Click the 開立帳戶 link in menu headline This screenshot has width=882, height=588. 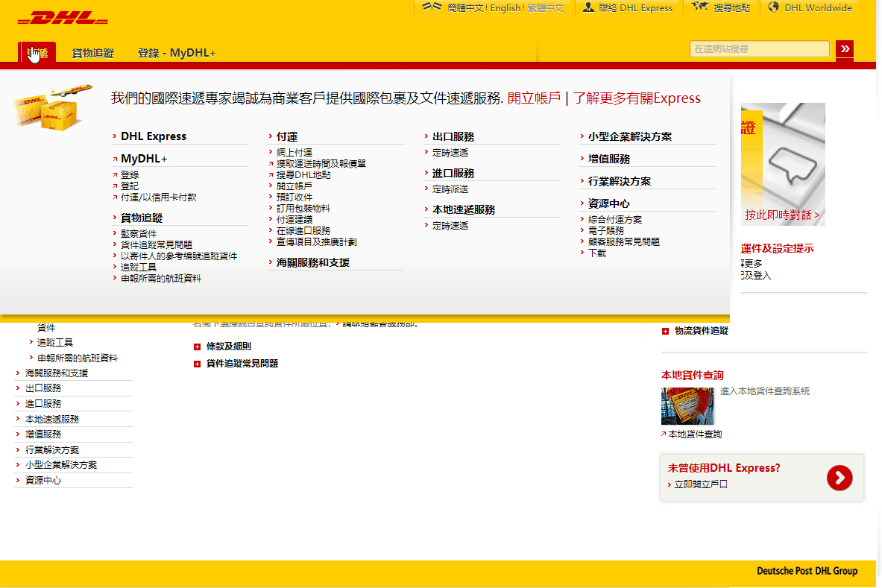pyautogui.click(x=534, y=98)
